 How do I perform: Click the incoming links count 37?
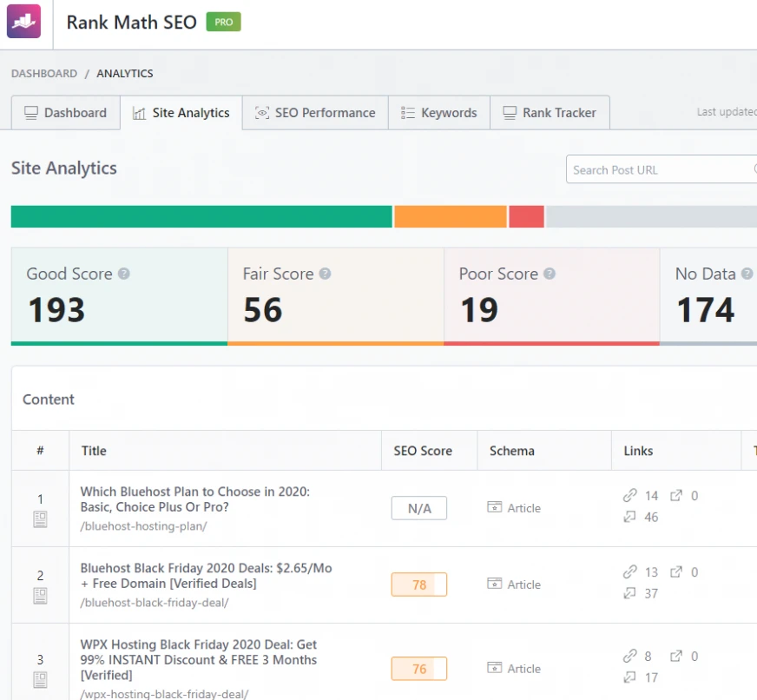(651, 593)
